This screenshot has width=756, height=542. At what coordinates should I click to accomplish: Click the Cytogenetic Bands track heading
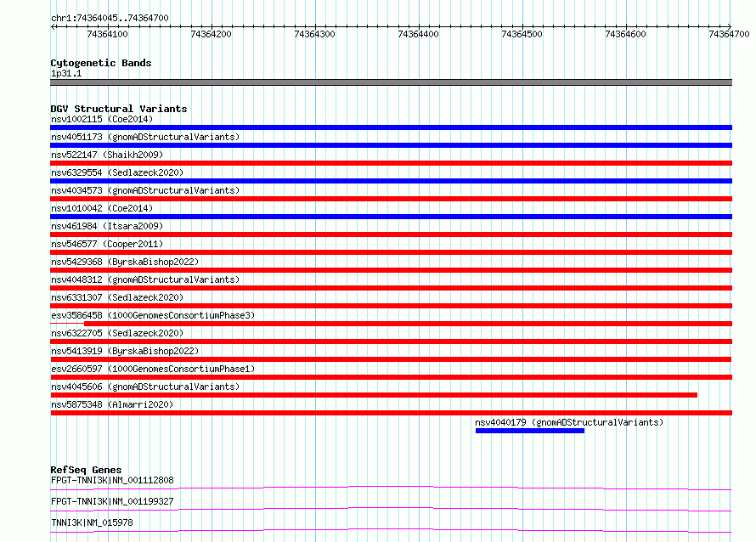101,63
